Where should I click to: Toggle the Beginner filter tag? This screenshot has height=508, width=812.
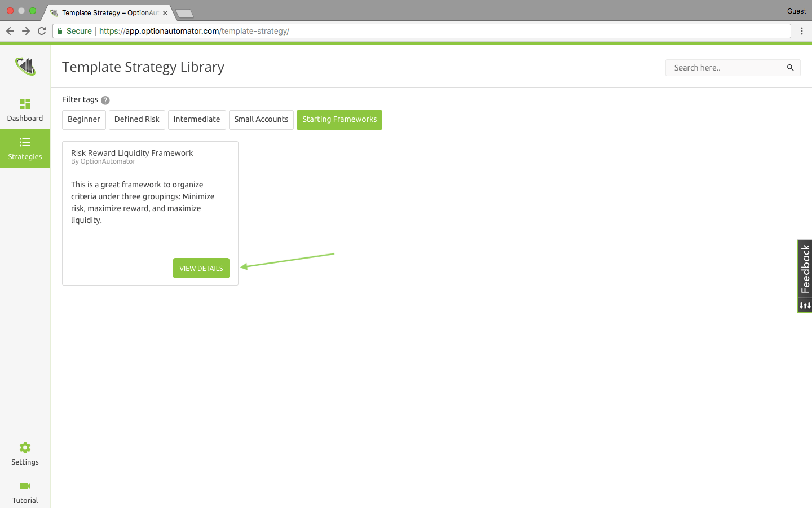point(83,120)
